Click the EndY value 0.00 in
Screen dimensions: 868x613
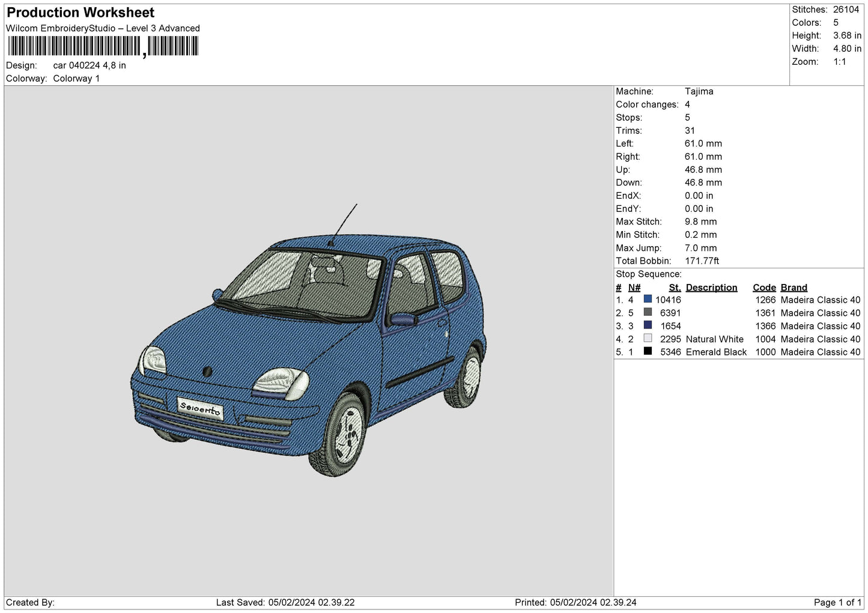[699, 209]
